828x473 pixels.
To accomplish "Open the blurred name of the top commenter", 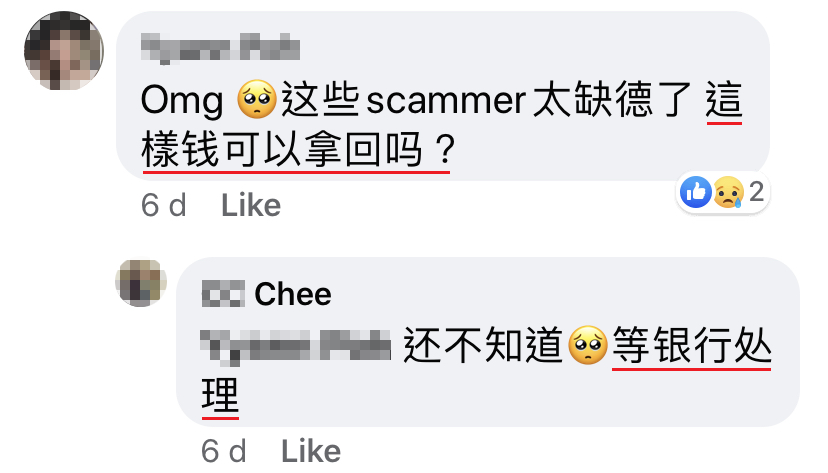I will click(x=220, y=48).
